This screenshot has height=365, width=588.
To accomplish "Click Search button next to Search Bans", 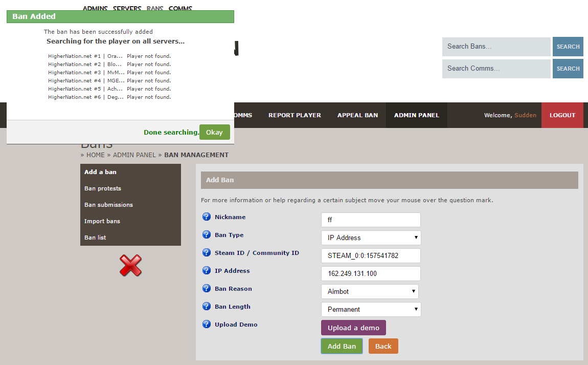I will click(568, 47).
